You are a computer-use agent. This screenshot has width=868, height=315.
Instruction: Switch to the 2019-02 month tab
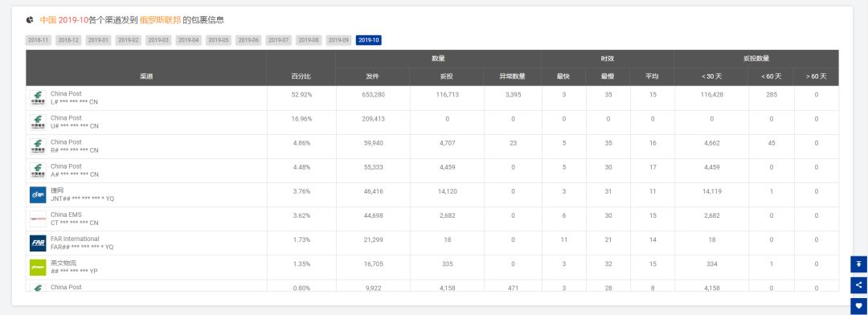coord(129,40)
